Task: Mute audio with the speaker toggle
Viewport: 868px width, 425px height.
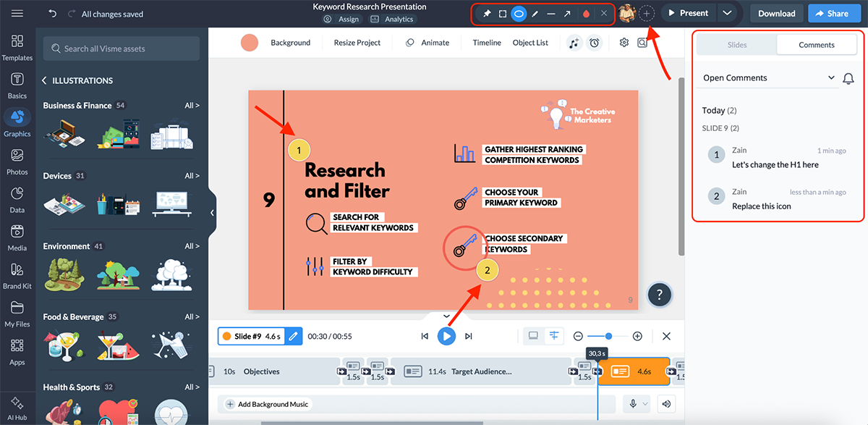Action: tap(665, 403)
